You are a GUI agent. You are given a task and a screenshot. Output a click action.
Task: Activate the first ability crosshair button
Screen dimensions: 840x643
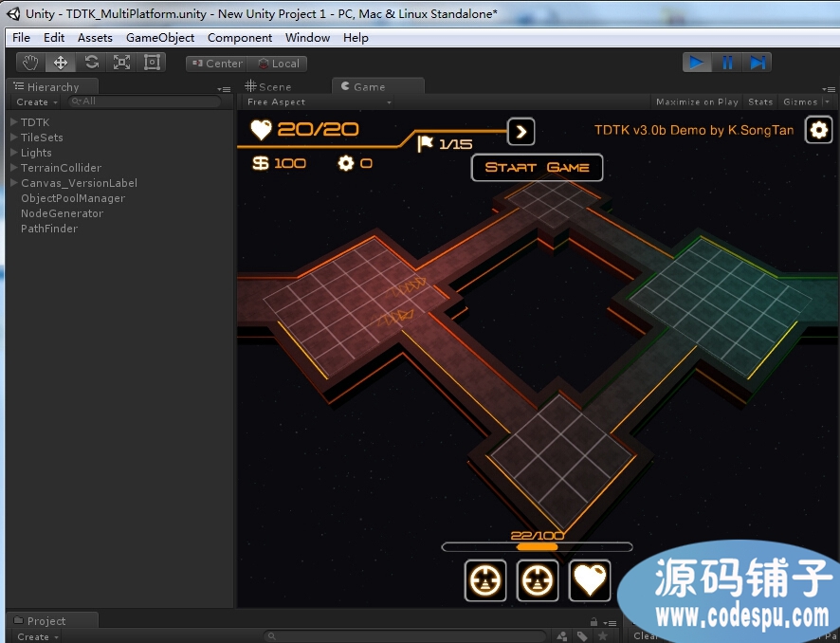[x=485, y=580]
